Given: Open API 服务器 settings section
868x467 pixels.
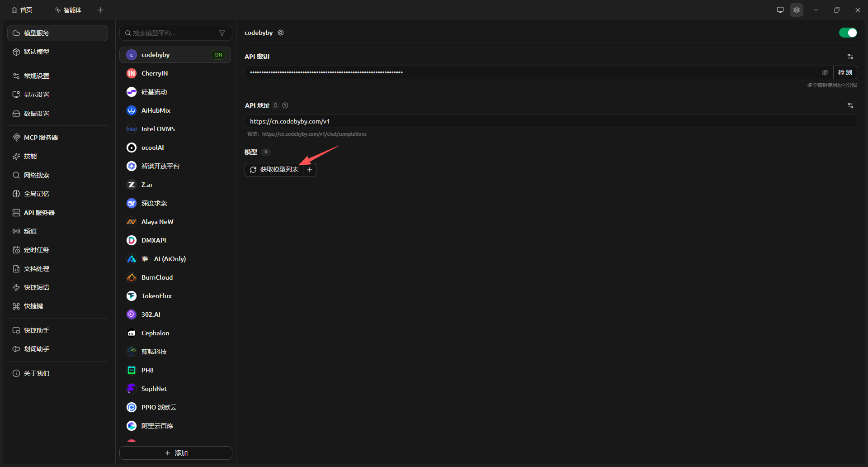Looking at the screenshot, I should pyautogui.click(x=57, y=213).
